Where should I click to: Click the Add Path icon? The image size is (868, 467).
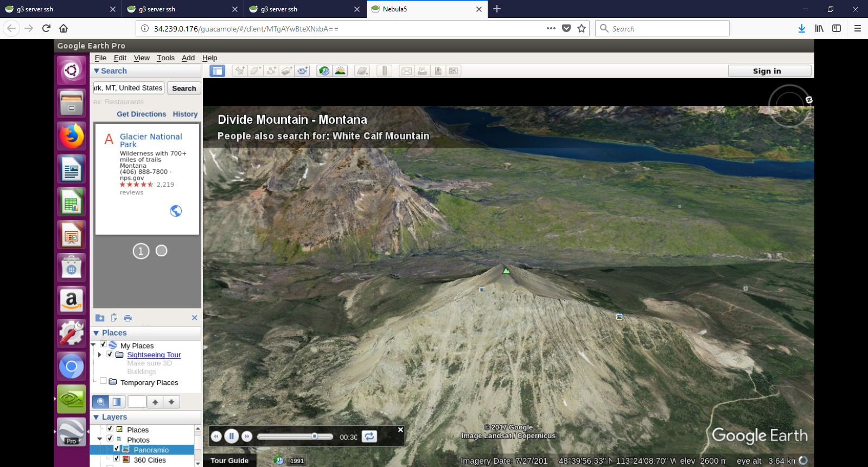point(271,71)
